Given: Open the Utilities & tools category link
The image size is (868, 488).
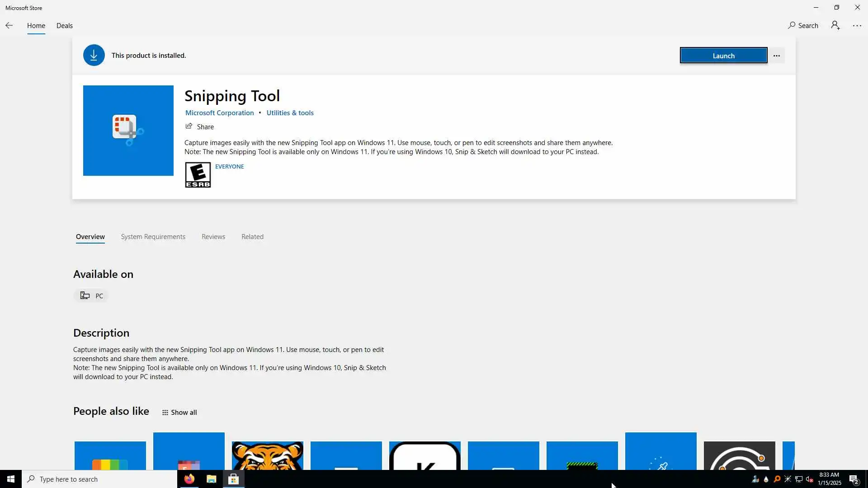Looking at the screenshot, I should 290,113.
